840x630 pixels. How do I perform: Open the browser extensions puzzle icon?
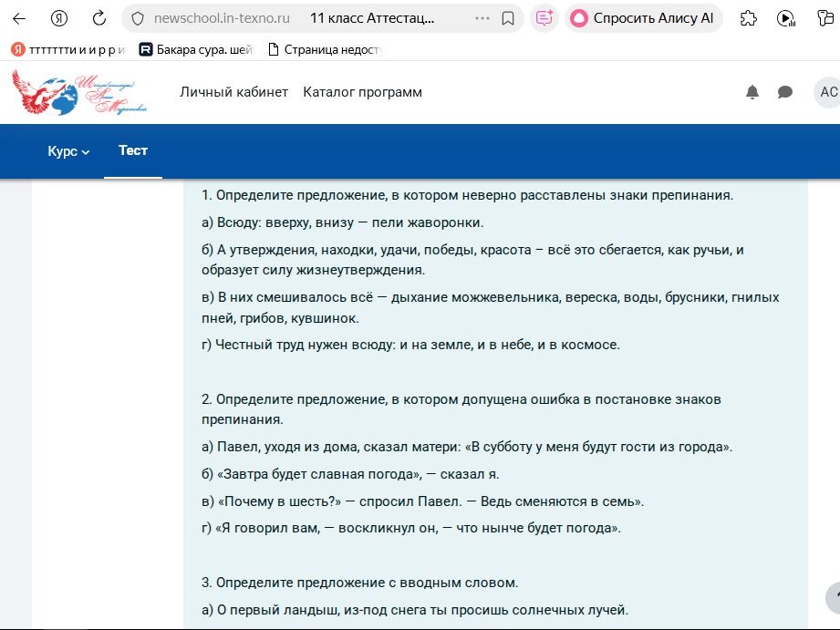point(749,18)
